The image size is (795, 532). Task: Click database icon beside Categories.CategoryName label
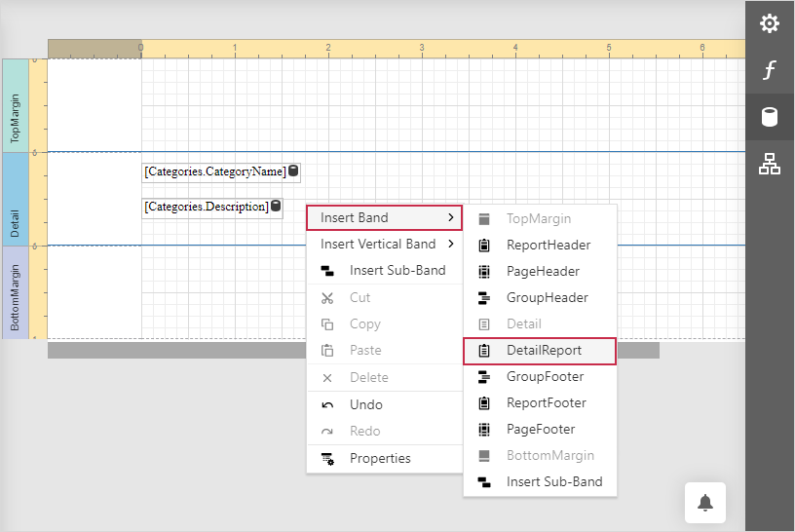click(294, 171)
